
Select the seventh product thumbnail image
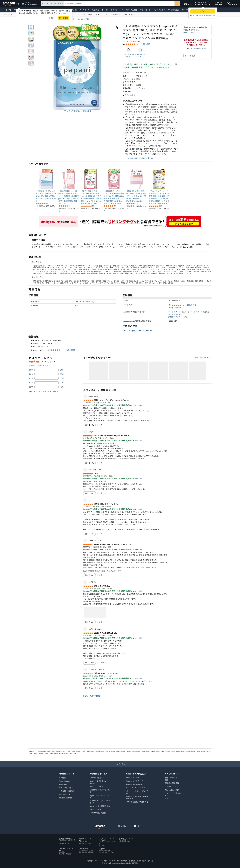point(31,63)
